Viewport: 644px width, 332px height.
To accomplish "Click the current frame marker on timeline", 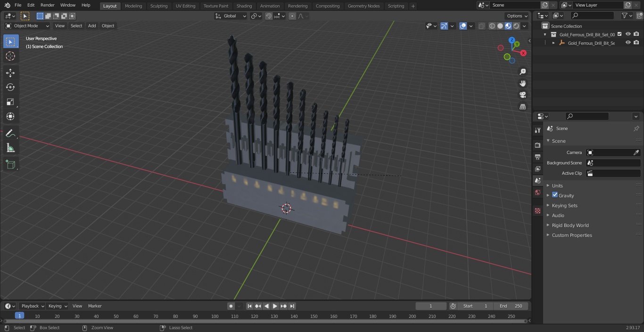I will (x=19, y=316).
